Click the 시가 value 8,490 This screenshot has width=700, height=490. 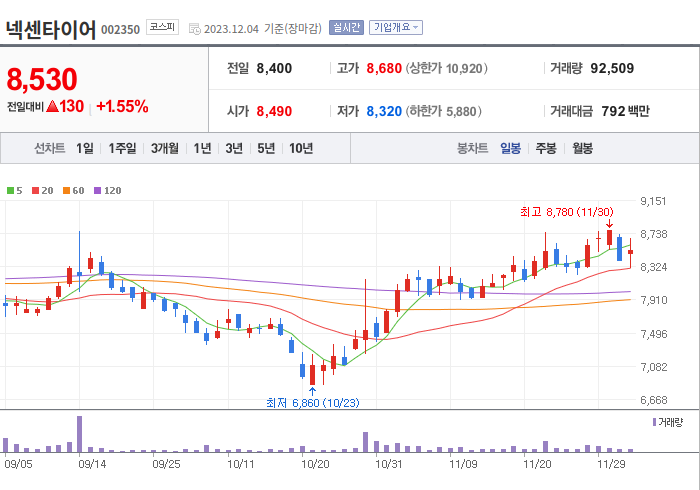(x=274, y=111)
